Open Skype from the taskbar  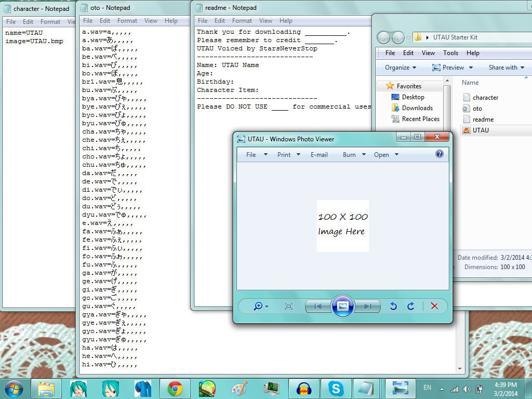pyautogui.click(x=336, y=389)
